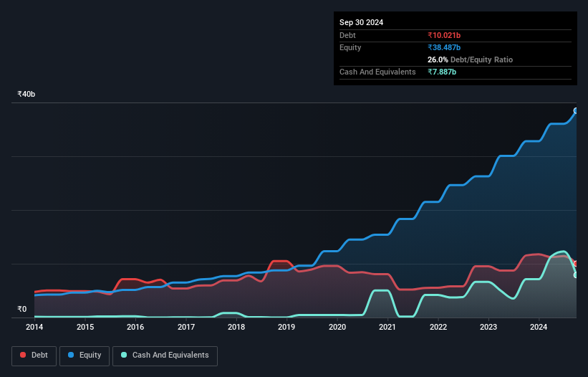Click the 2016 x-axis label
The width and height of the screenshot is (588, 377).
135,327
